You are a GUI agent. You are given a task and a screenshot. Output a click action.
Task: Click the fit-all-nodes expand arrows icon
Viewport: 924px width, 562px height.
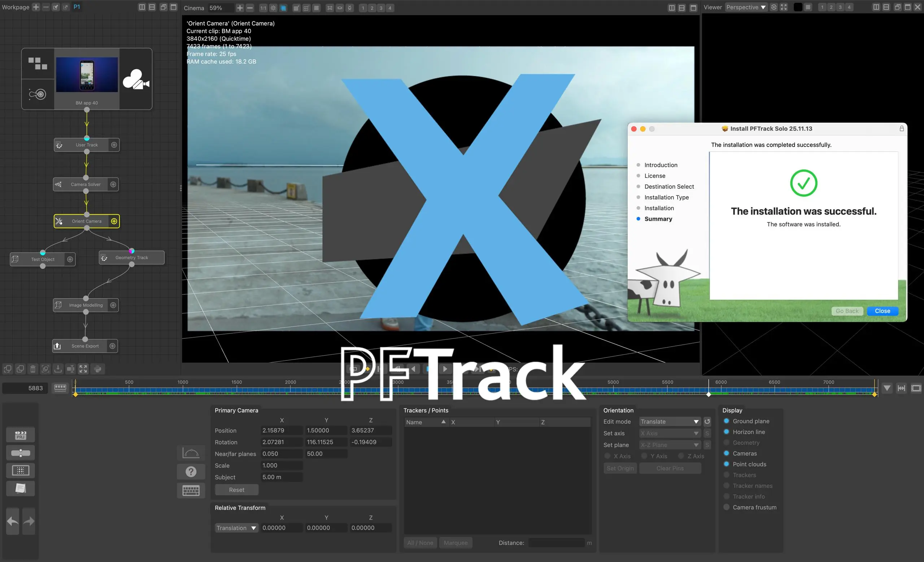[x=83, y=369]
